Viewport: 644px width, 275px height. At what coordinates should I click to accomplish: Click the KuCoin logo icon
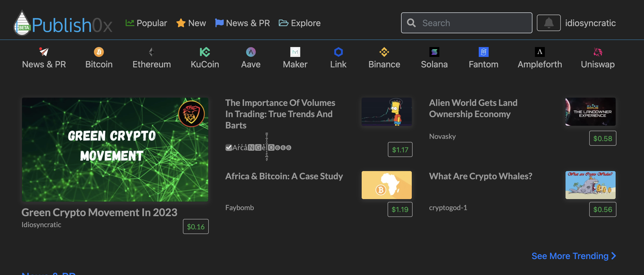point(205,52)
